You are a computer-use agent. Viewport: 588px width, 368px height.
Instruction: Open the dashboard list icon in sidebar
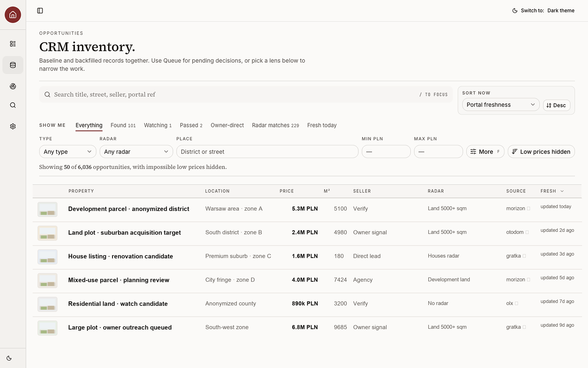click(x=13, y=44)
